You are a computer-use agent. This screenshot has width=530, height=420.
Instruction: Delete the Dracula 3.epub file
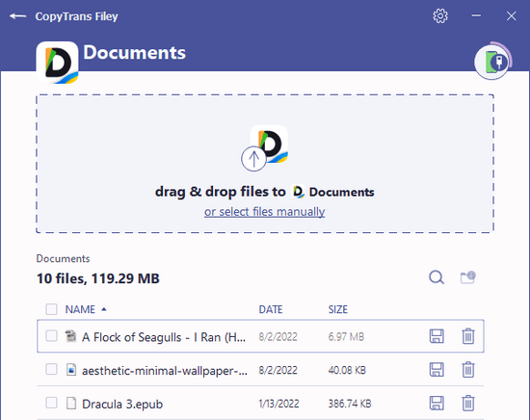[x=468, y=403]
